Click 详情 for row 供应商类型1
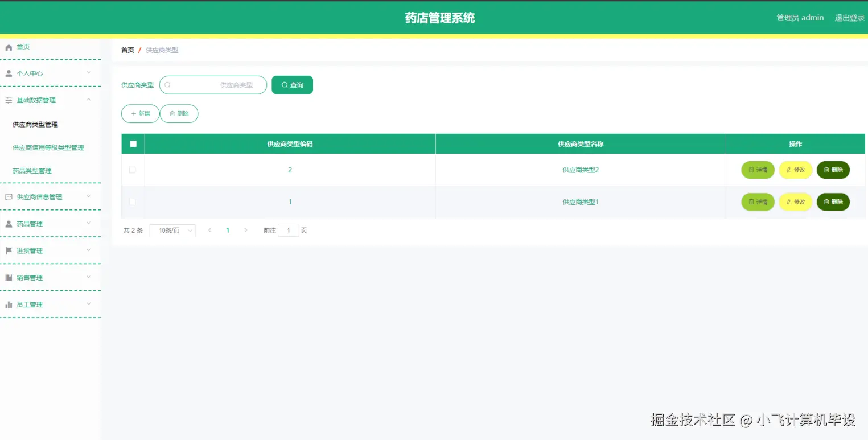 (x=758, y=202)
